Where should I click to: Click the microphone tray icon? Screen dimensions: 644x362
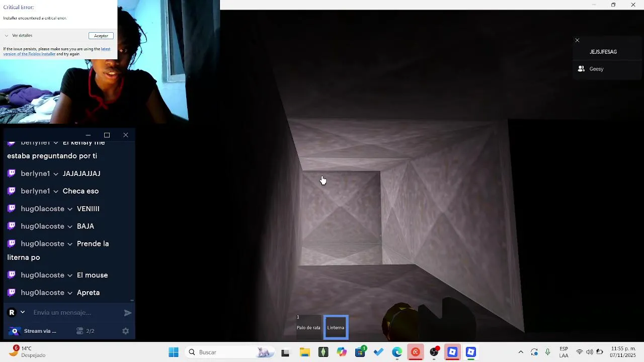tap(548, 352)
